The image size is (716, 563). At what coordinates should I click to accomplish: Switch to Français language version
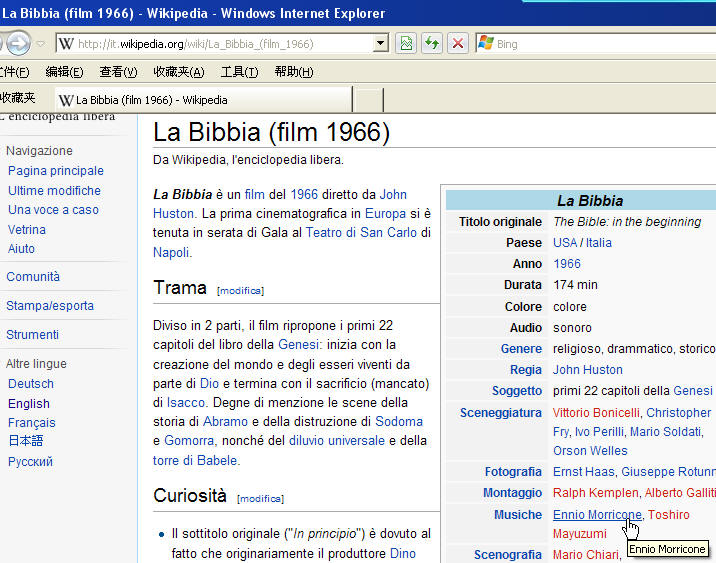(x=32, y=423)
